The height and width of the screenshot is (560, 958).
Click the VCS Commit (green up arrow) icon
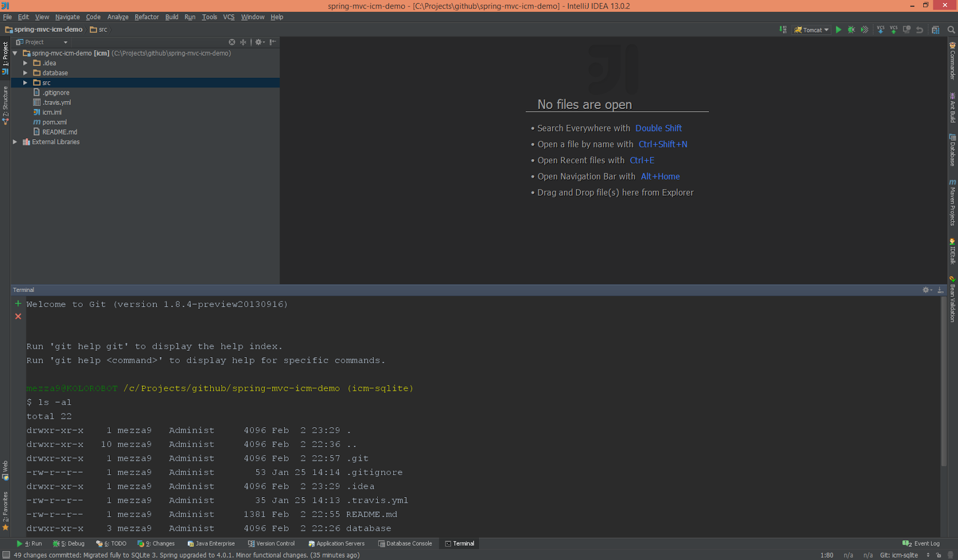pos(893,29)
